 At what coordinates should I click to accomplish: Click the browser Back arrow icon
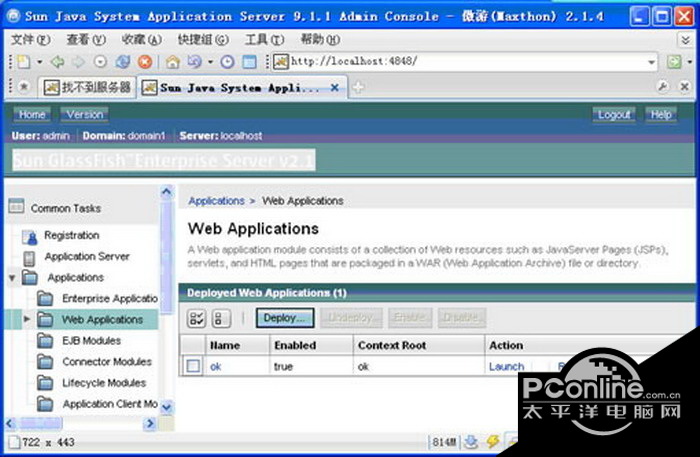point(57,62)
